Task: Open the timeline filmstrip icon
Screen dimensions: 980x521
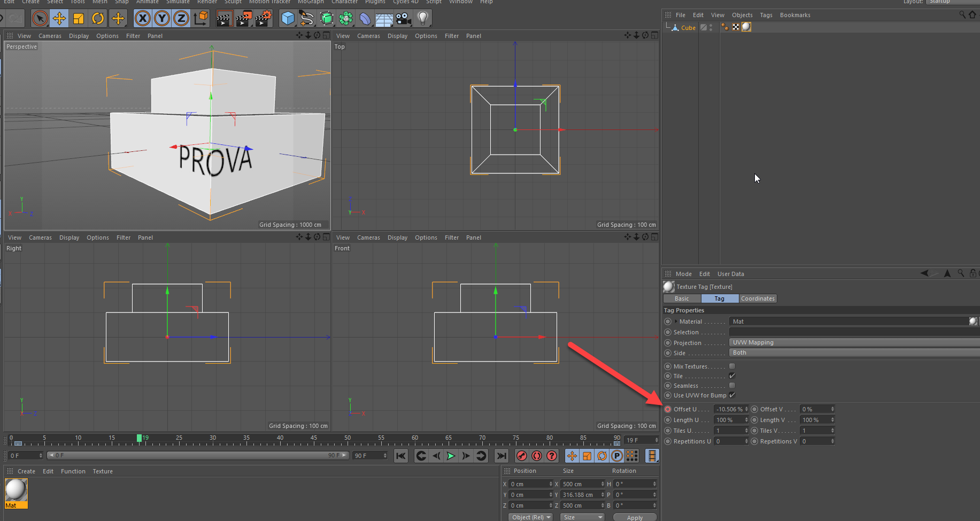Action: (x=652, y=456)
